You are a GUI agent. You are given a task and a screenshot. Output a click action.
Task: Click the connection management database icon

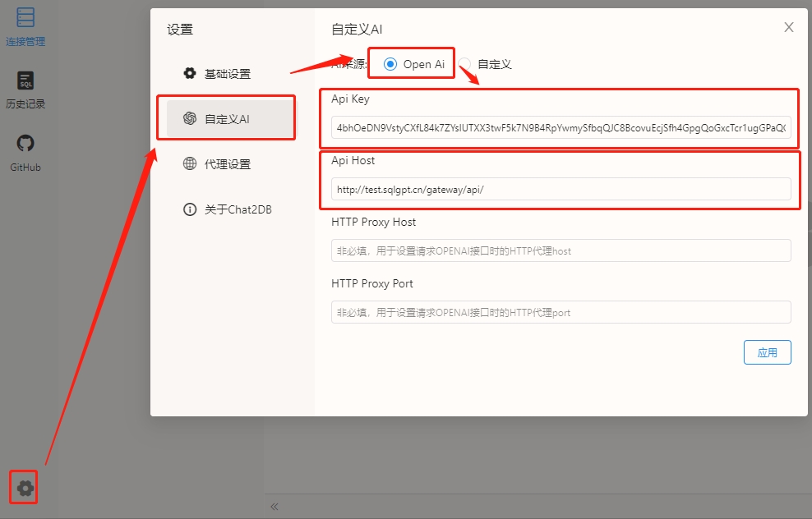coord(25,17)
